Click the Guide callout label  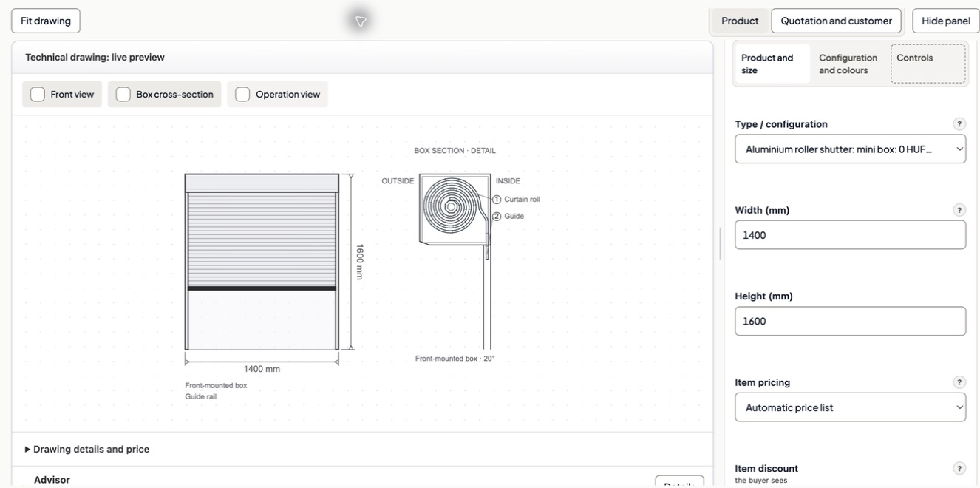tap(514, 217)
